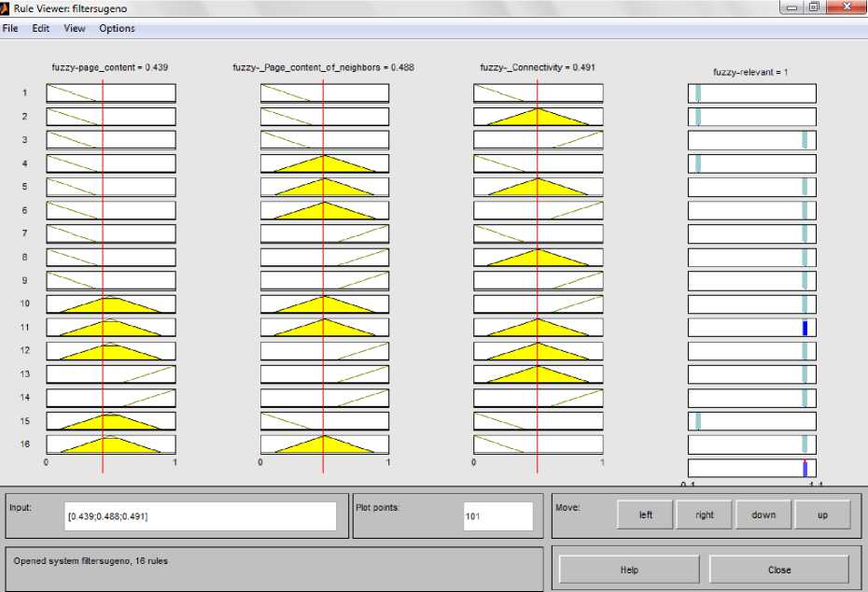The height and width of the screenshot is (592, 868).
Task: Open the Options menu
Action: point(117,28)
